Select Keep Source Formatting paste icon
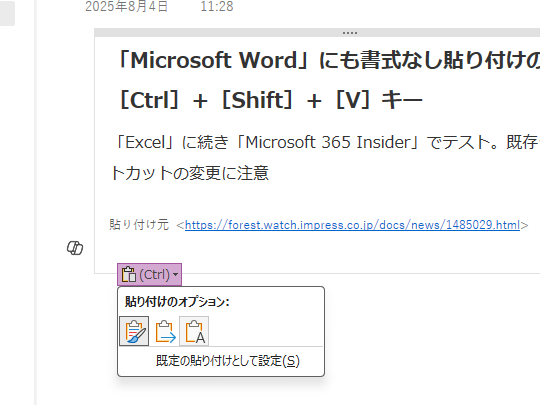 [x=134, y=331]
